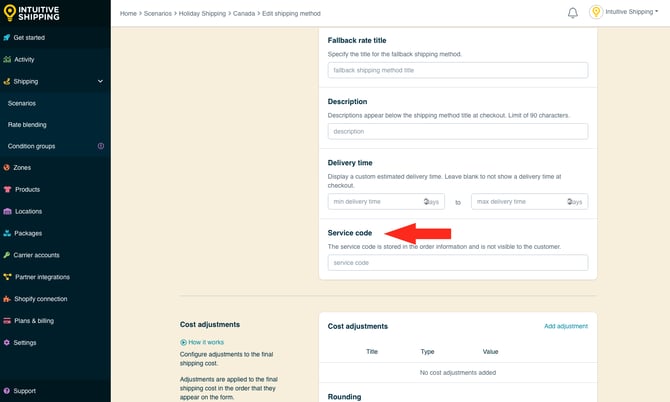Open Locations from the sidebar icon
Image resolution: width=670 pixels, height=402 pixels.
(x=8, y=211)
